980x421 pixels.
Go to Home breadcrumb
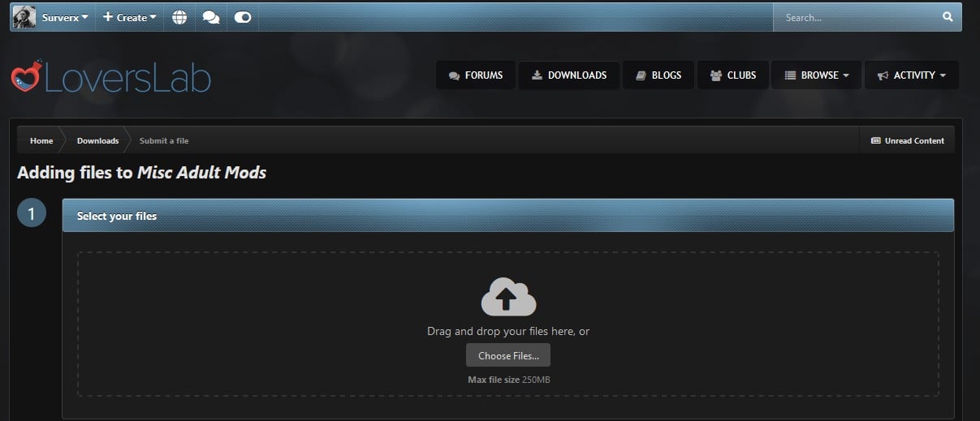click(41, 140)
